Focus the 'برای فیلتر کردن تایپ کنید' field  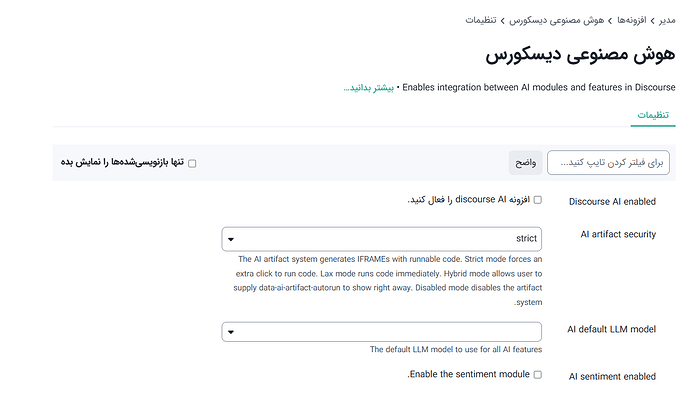click(x=608, y=163)
